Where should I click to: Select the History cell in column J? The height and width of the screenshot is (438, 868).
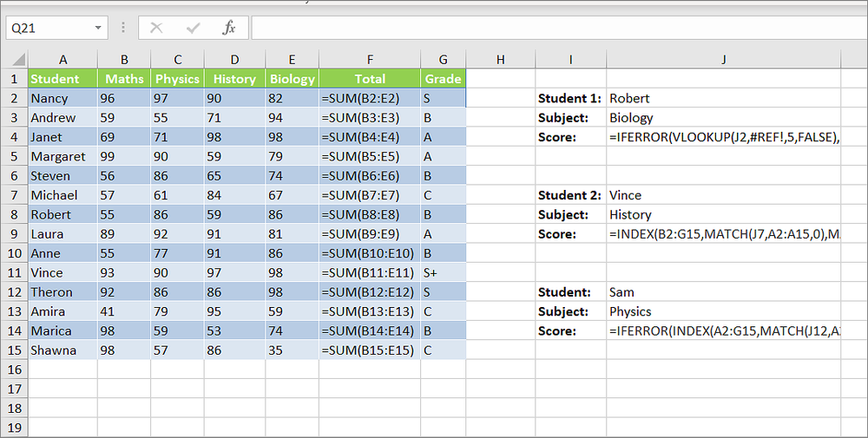click(x=724, y=214)
